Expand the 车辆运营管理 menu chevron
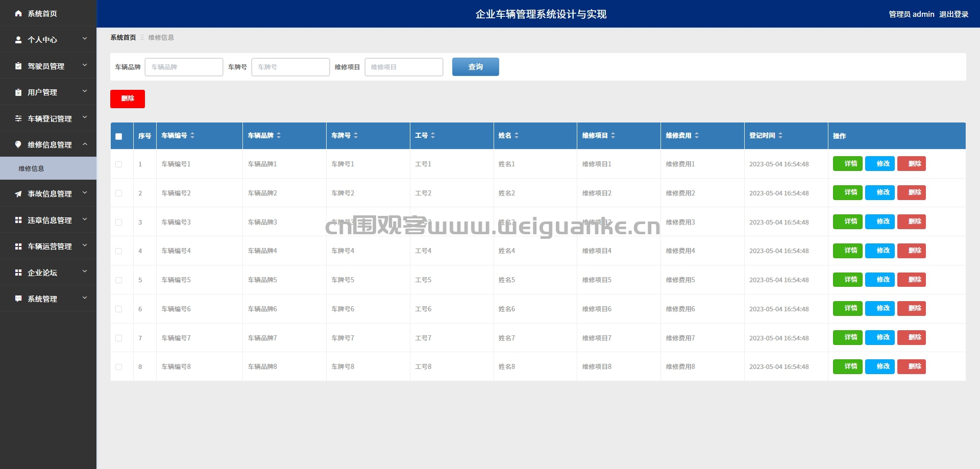Image resolution: width=980 pixels, height=469 pixels. 85,245
